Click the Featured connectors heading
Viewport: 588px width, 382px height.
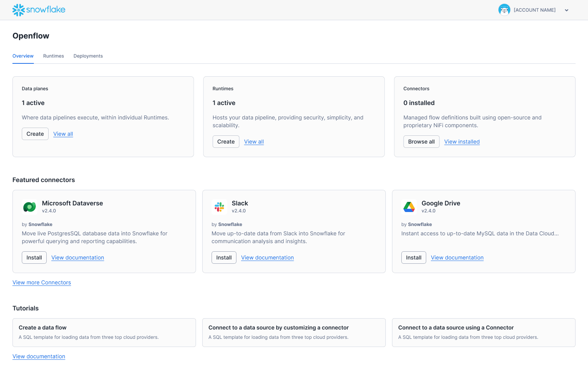pyautogui.click(x=44, y=180)
